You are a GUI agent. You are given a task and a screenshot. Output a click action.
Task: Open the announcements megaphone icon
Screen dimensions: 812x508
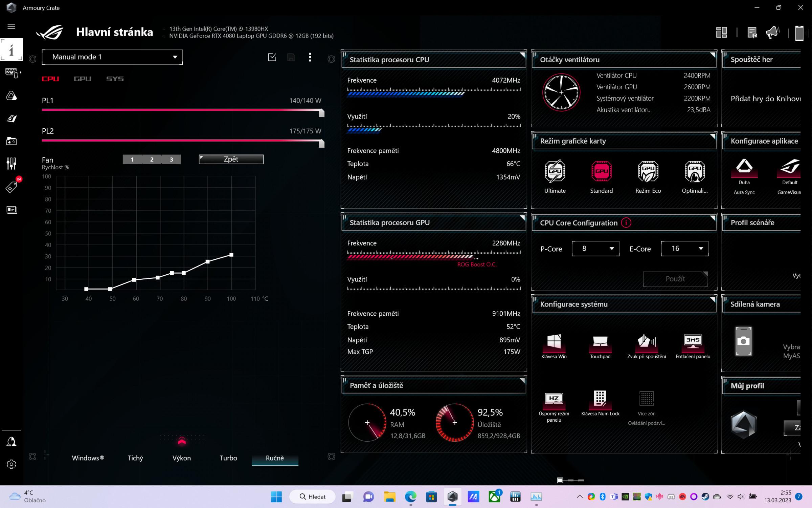773,33
